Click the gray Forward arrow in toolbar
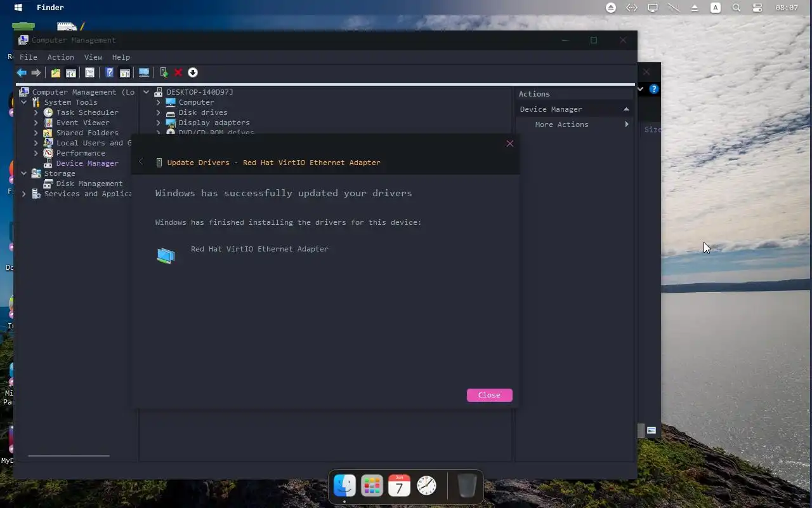 coord(36,72)
